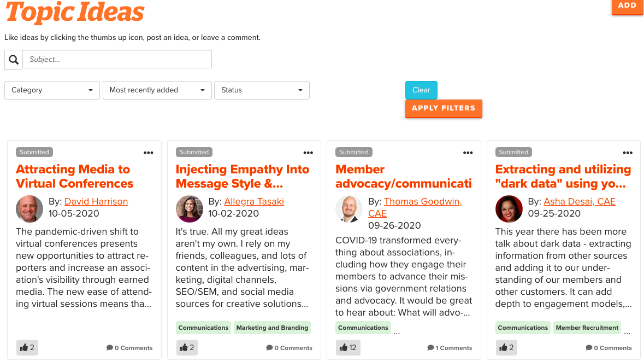The image size is (644, 361).
Task: Open David Harrison's profile link
Action: click(x=96, y=201)
